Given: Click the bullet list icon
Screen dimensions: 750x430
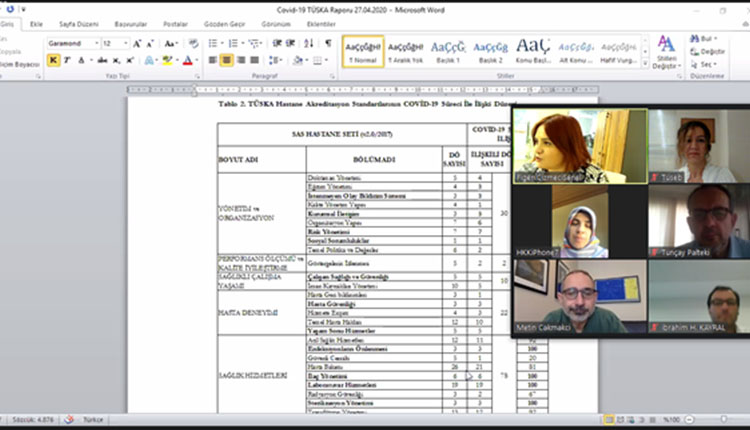Looking at the screenshot, I should click(x=214, y=44).
